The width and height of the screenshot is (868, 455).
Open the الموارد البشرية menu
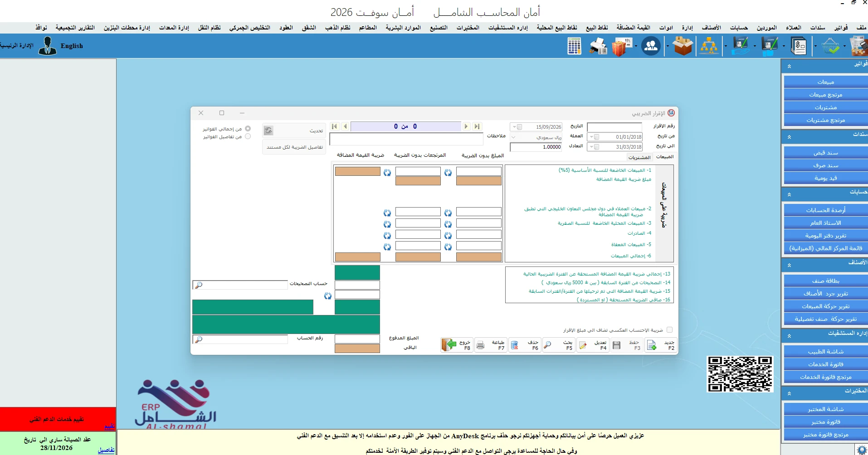(x=403, y=28)
